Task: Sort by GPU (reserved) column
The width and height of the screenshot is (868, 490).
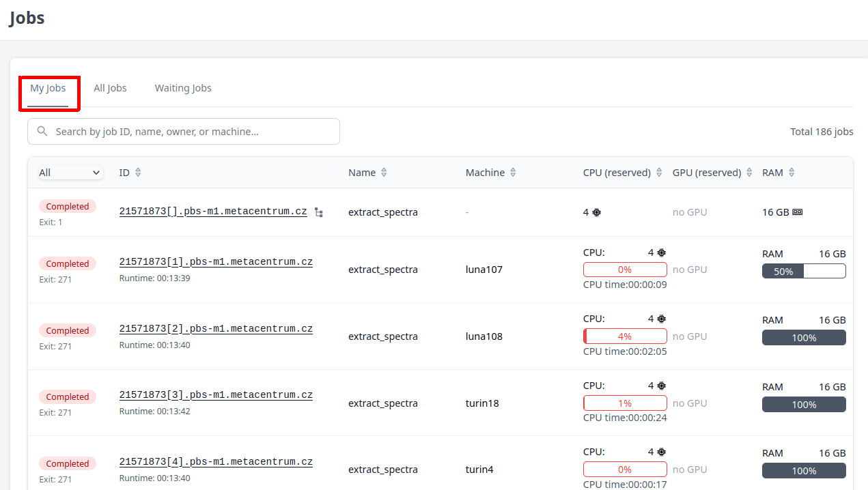Action: (x=712, y=173)
